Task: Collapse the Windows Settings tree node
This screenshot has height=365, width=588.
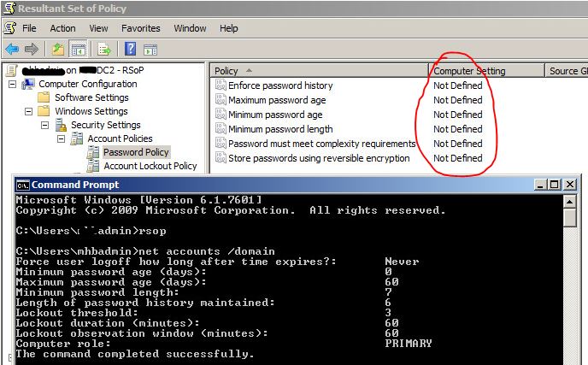Action: point(28,111)
